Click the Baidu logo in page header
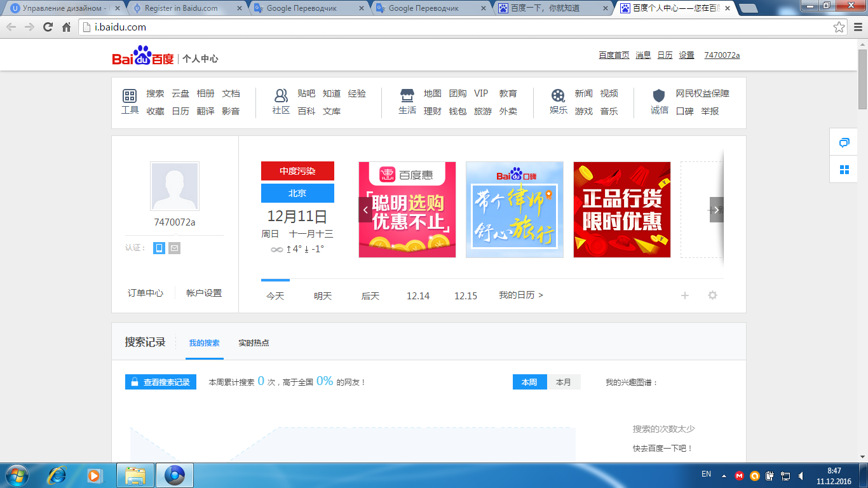The height and width of the screenshot is (488, 868). 143,56
